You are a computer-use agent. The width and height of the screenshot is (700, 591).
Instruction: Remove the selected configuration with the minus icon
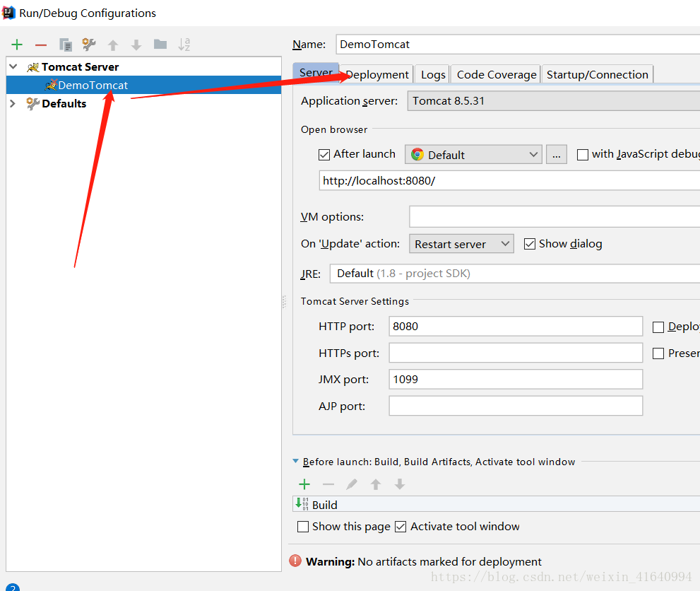coord(41,45)
